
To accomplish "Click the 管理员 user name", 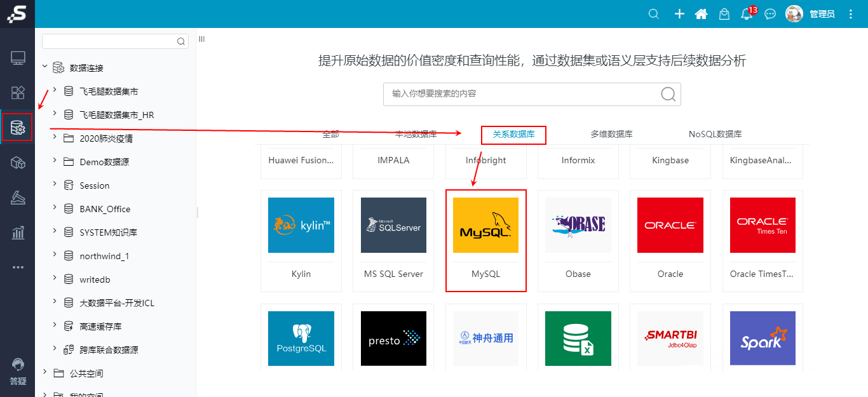I will tap(822, 14).
